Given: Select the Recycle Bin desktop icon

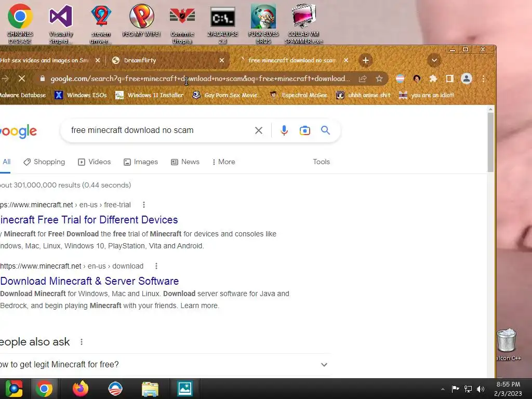Looking at the screenshot, I should (x=507, y=344).
